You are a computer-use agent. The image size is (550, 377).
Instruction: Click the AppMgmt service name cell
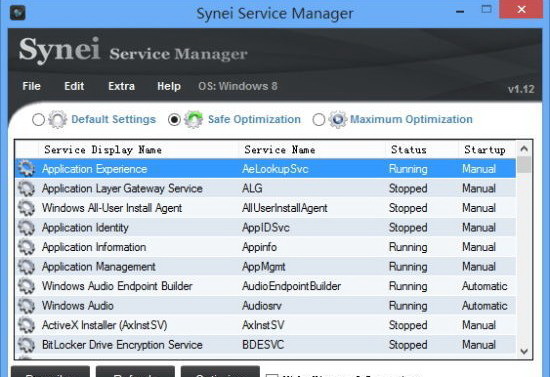pyautogui.click(x=263, y=267)
